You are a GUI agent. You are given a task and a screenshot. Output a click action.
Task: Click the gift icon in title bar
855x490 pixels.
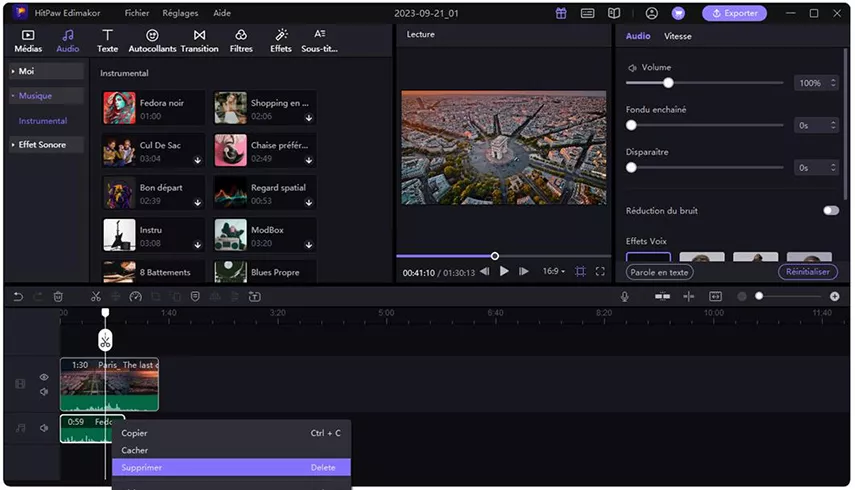561,13
